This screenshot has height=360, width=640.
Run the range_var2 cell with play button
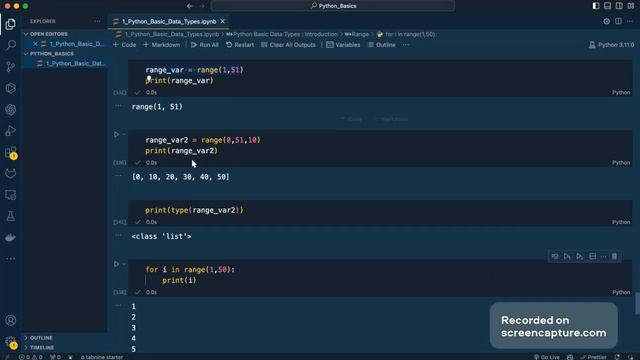[116, 134]
